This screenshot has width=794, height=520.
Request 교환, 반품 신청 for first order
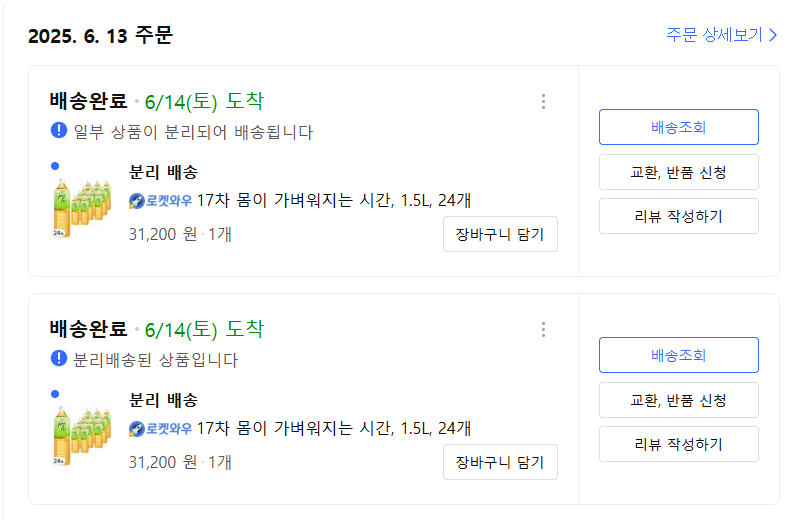679,172
